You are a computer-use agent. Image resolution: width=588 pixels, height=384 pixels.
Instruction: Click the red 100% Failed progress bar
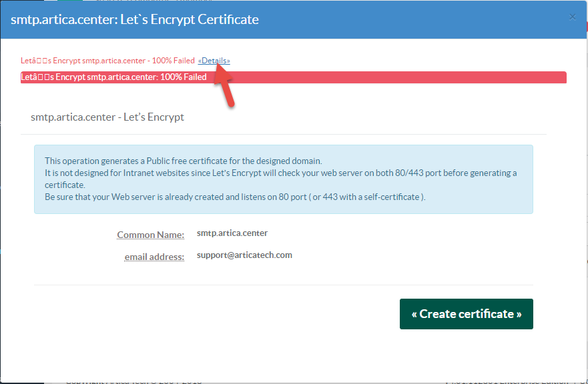click(294, 77)
